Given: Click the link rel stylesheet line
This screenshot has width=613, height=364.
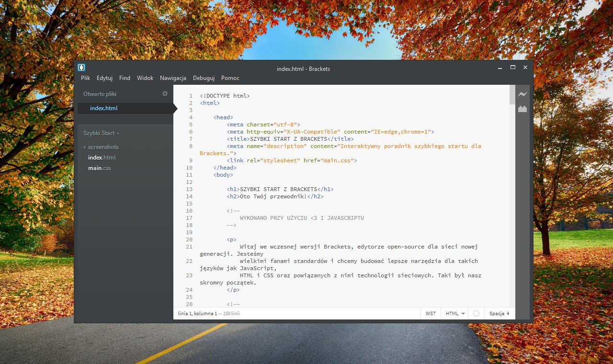Looking at the screenshot, I should pyautogui.click(x=292, y=160).
